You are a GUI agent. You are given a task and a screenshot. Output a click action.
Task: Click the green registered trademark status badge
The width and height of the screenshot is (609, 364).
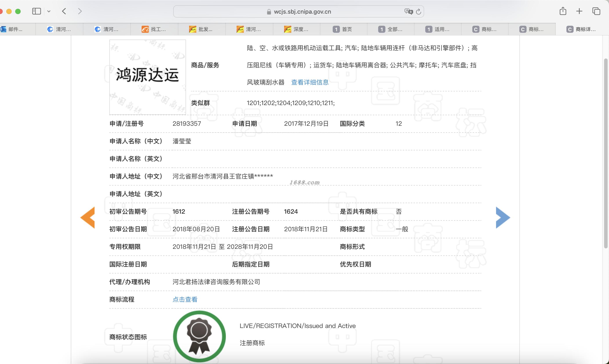click(x=199, y=336)
